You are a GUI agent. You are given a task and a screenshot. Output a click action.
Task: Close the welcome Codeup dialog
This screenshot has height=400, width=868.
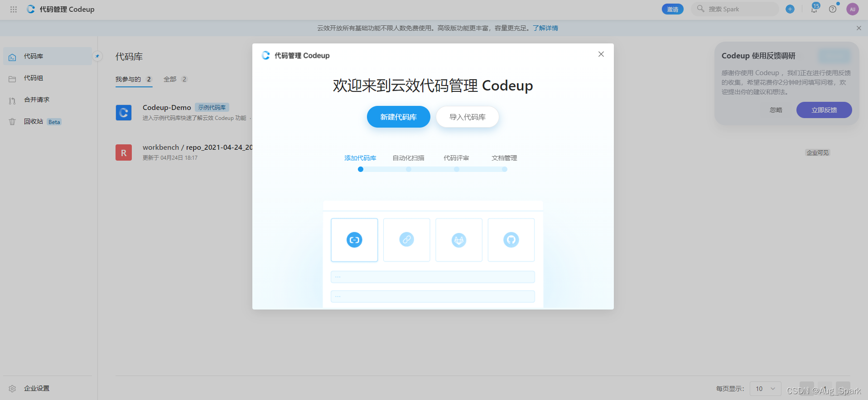click(601, 54)
